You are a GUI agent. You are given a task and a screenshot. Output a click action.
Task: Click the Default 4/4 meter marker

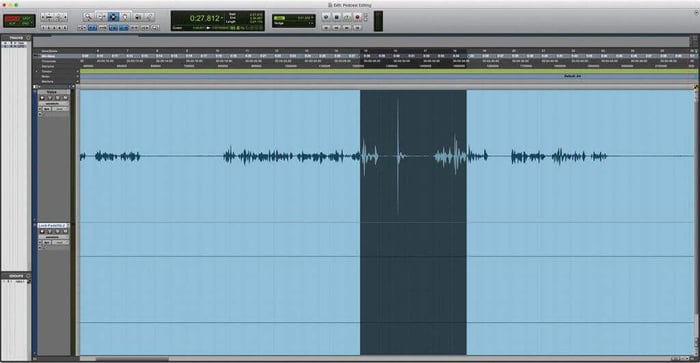tap(572, 76)
